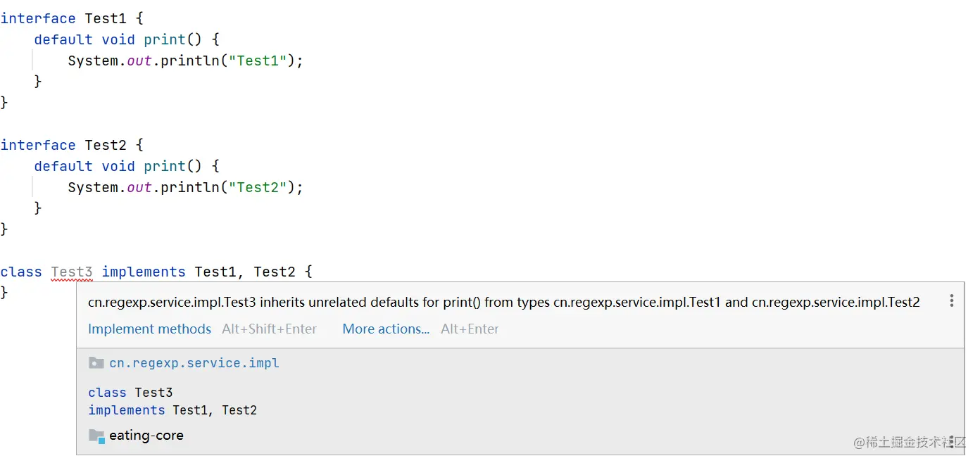The image size is (980, 463).
Task: Click the italic out field in Test2
Action: [139, 187]
